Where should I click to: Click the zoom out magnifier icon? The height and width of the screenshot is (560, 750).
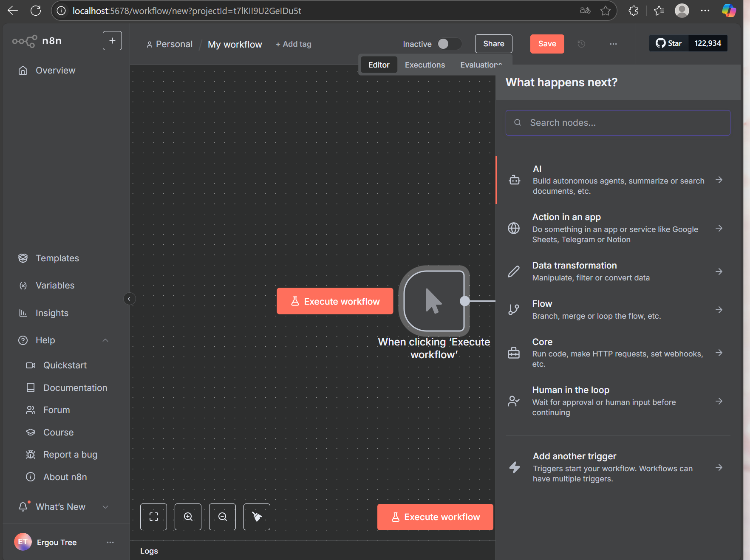pyautogui.click(x=222, y=517)
